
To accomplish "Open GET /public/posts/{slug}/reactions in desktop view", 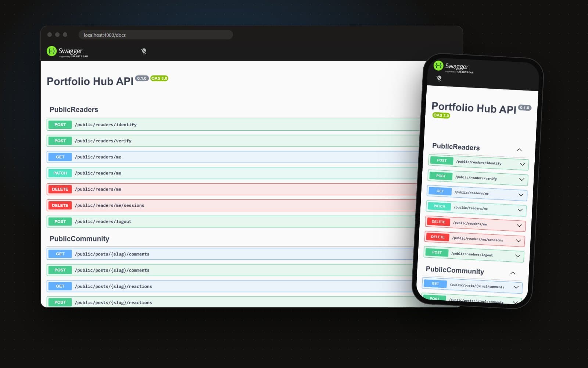I will coord(229,287).
